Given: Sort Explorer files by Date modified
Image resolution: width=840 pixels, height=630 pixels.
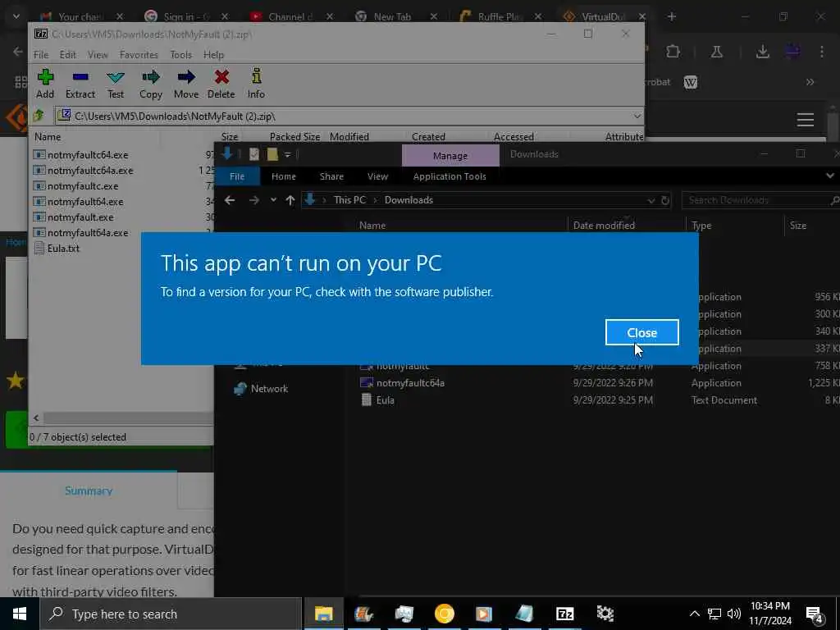Looking at the screenshot, I should (604, 226).
